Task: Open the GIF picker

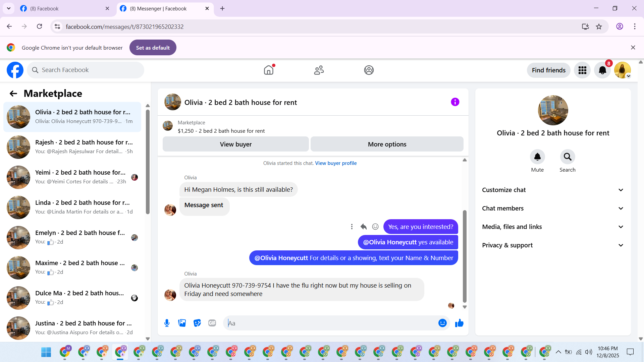Action: coord(212,323)
